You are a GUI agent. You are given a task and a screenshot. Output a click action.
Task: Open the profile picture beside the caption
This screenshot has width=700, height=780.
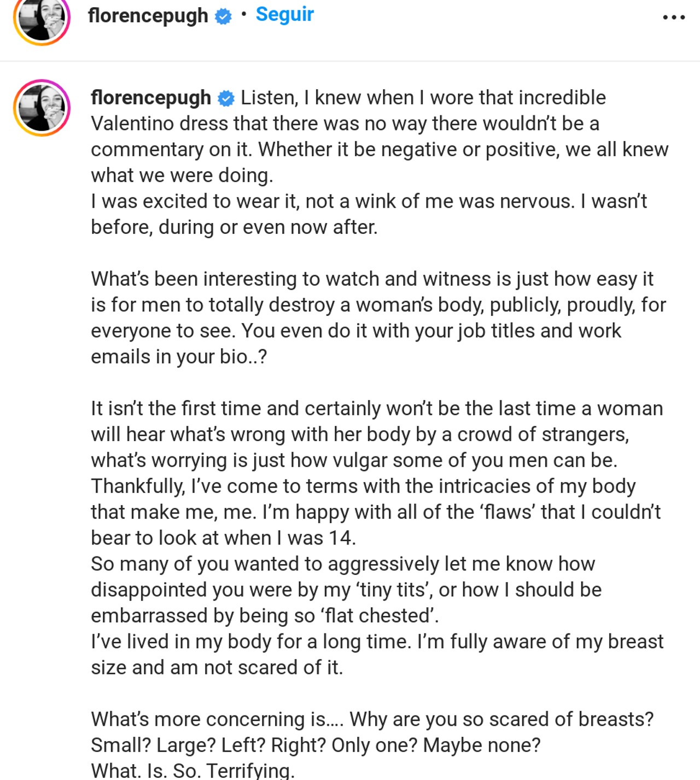[x=42, y=108]
